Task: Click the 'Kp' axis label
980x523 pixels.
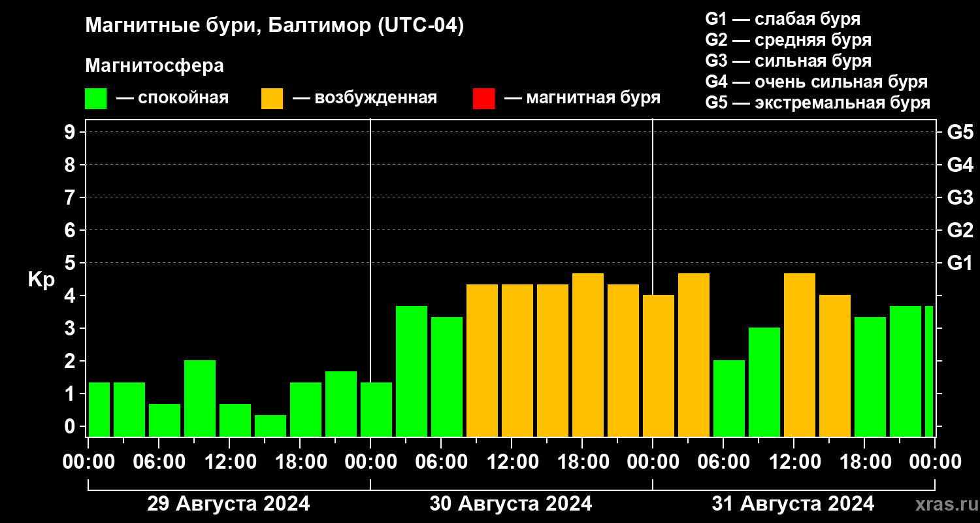Action: (41, 280)
